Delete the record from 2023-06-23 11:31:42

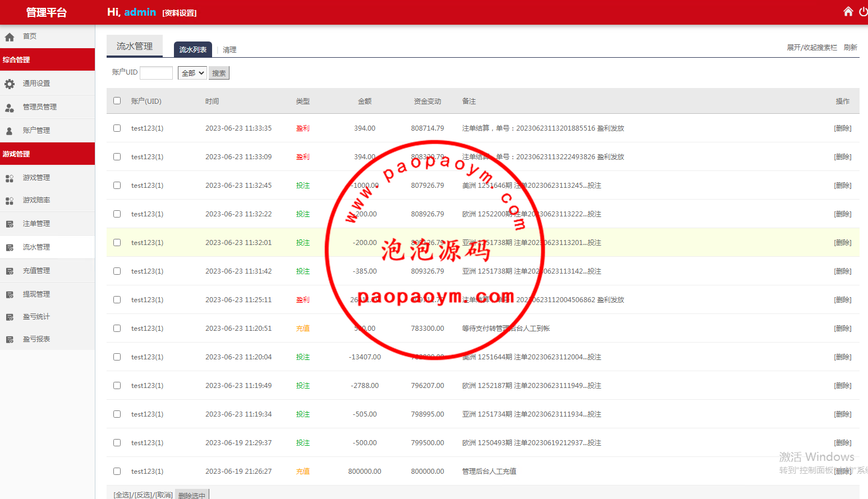pos(843,271)
